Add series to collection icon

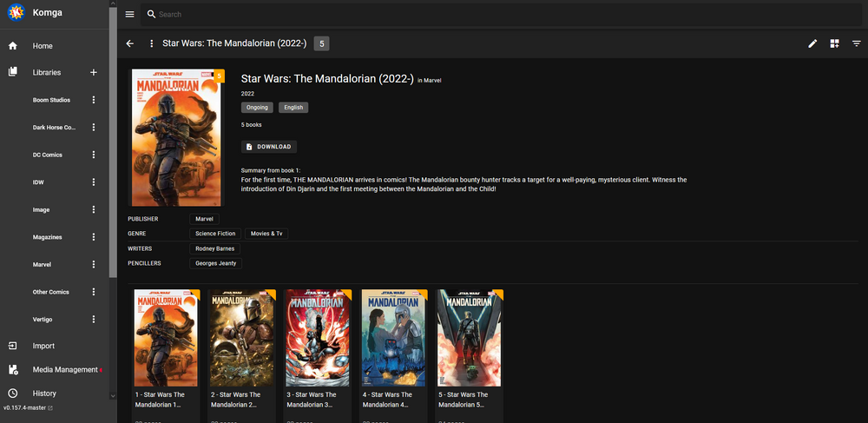pyautogui.click(x=834, y=43)
